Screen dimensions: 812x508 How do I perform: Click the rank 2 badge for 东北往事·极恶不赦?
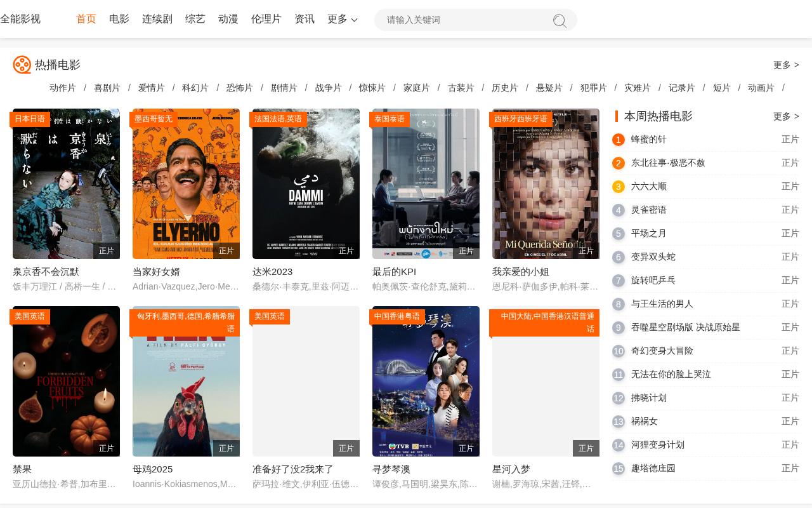tap(619, 163)
